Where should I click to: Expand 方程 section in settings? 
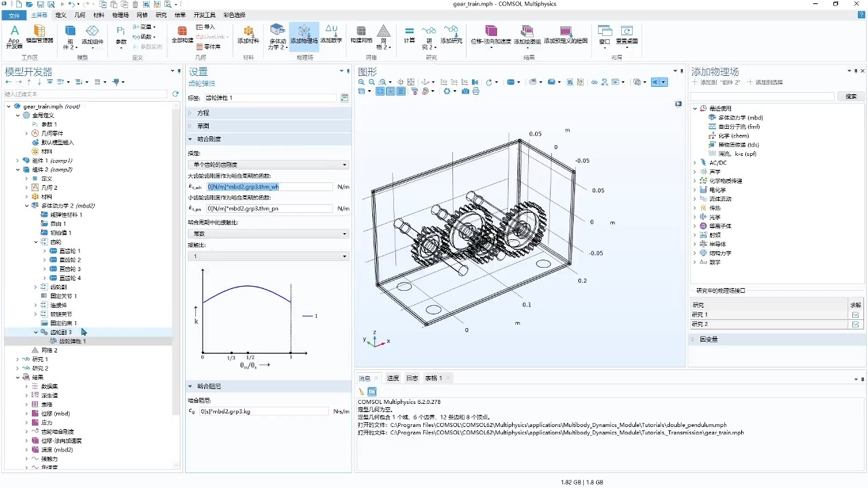tap(269, 113)
